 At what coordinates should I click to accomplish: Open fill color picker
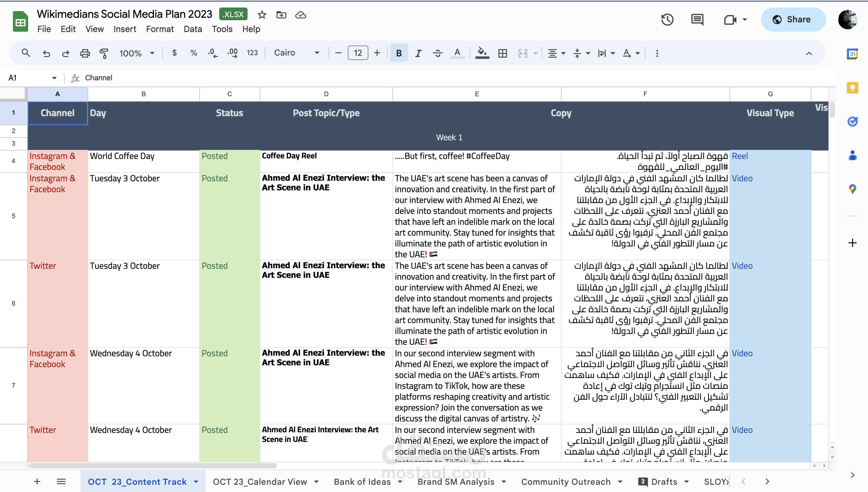point(482,53)
